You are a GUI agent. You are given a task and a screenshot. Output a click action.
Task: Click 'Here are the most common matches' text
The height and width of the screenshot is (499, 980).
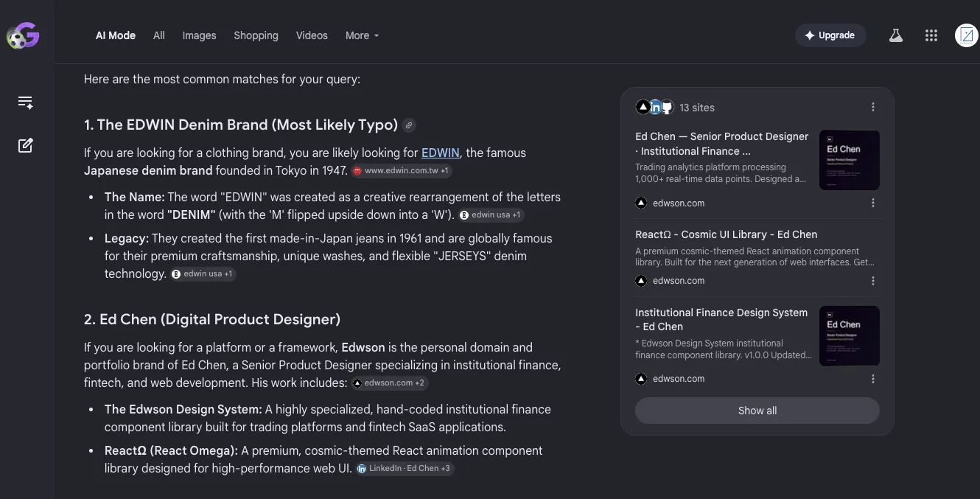pos(222,79)
